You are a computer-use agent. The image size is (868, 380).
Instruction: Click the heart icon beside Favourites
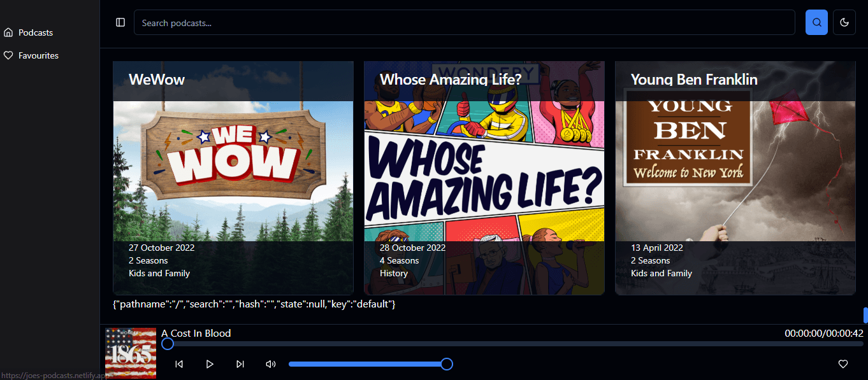tap(8, 55)
